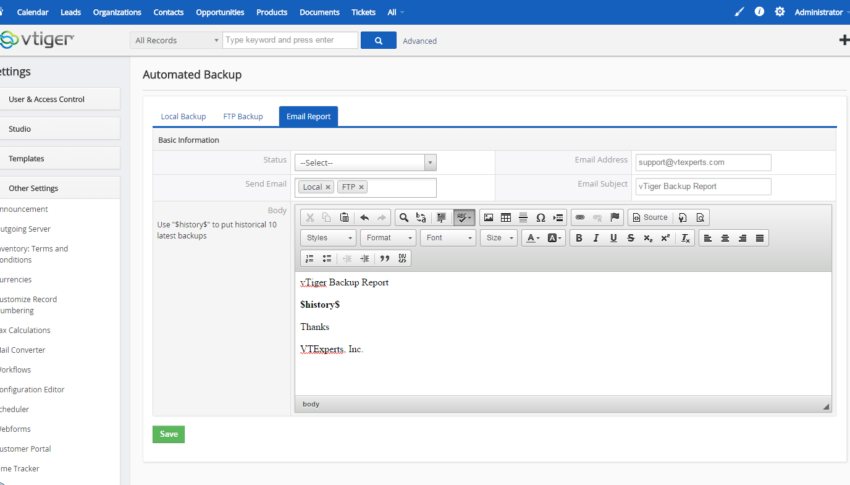Click the Replace icon in editor
This screenshot has width=850, height=485.
click(421, 217)
